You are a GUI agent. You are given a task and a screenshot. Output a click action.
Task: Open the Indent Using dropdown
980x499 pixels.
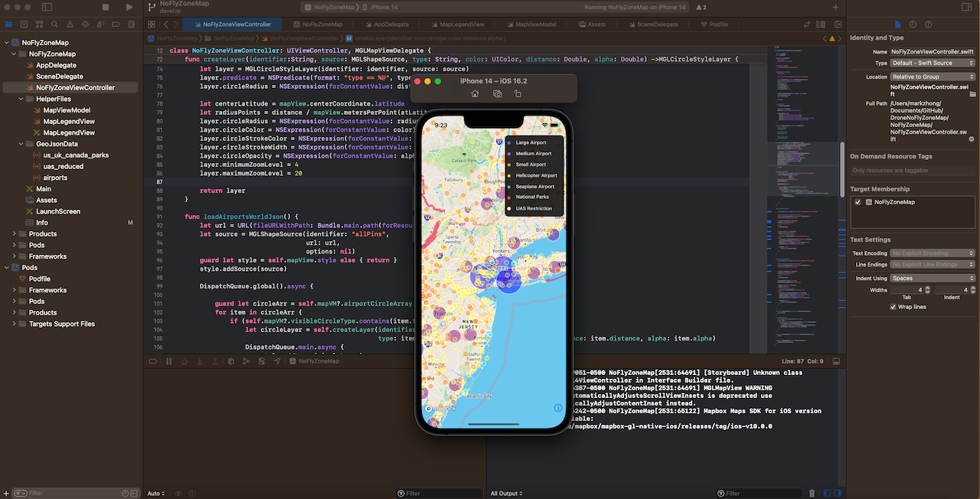tap(933, 278)
